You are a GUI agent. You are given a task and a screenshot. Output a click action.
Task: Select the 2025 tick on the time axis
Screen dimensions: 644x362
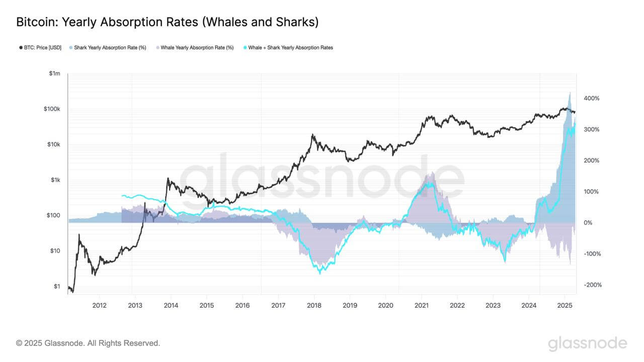tap(565, 305)
